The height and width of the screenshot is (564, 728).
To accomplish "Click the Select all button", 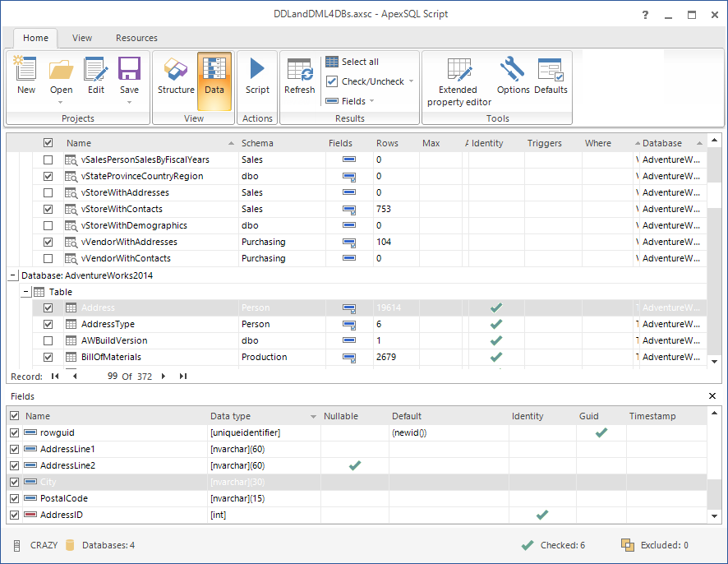I will coord(352,62).
